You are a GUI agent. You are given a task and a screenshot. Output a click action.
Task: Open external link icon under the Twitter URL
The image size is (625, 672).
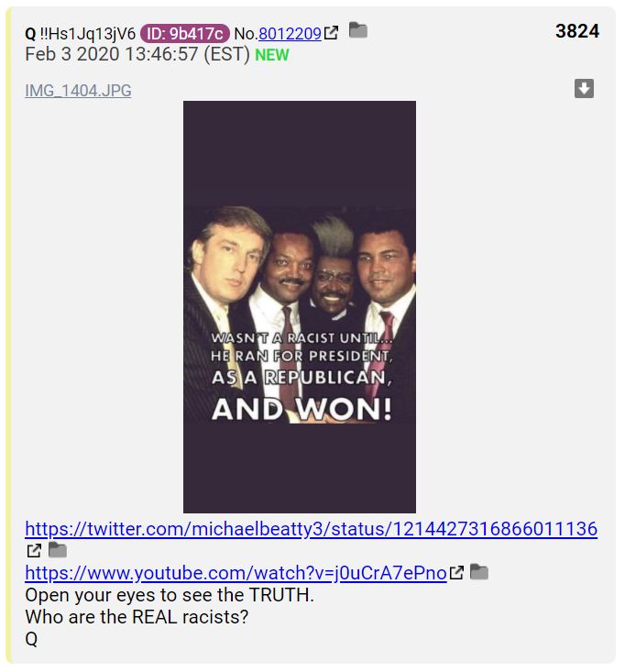(x=34, y=551)
